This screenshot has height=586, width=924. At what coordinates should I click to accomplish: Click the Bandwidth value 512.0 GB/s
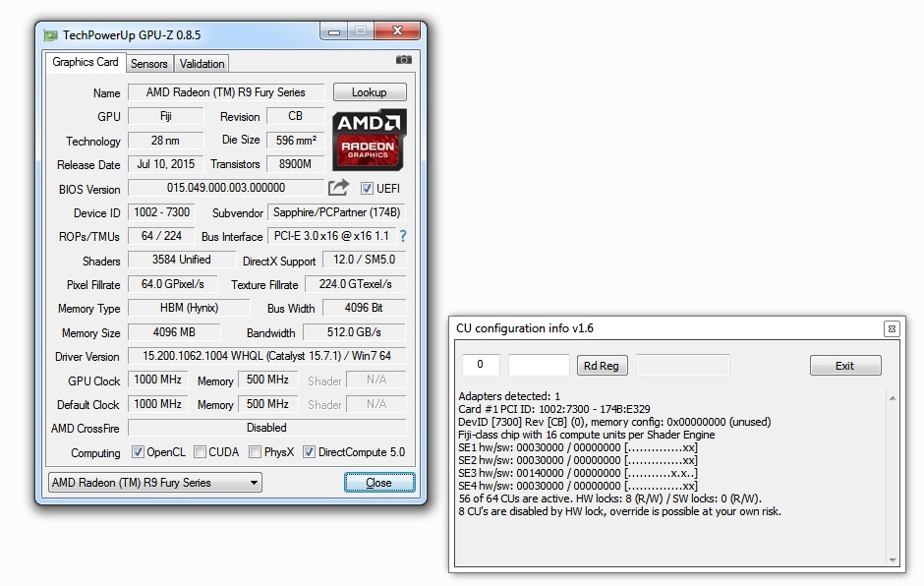pos(354,332)
